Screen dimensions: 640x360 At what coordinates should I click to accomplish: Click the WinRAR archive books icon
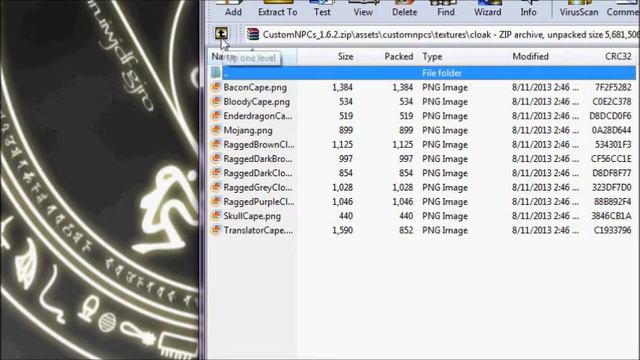(x=253, y=34)
